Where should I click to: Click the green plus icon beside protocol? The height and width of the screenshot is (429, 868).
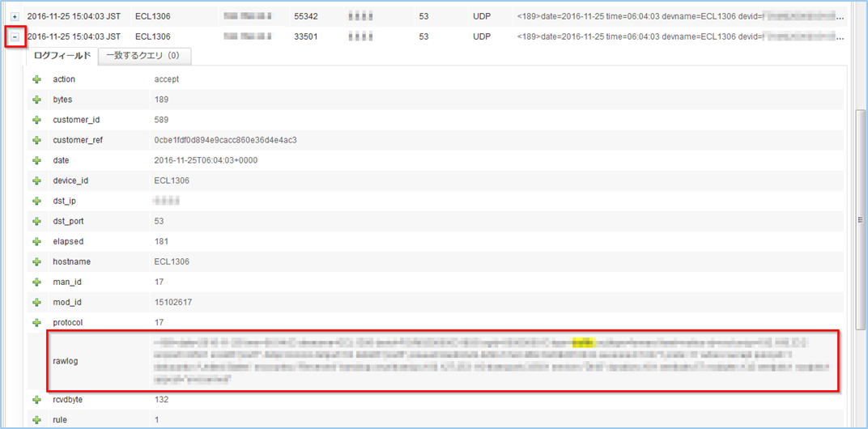point(37,322)
